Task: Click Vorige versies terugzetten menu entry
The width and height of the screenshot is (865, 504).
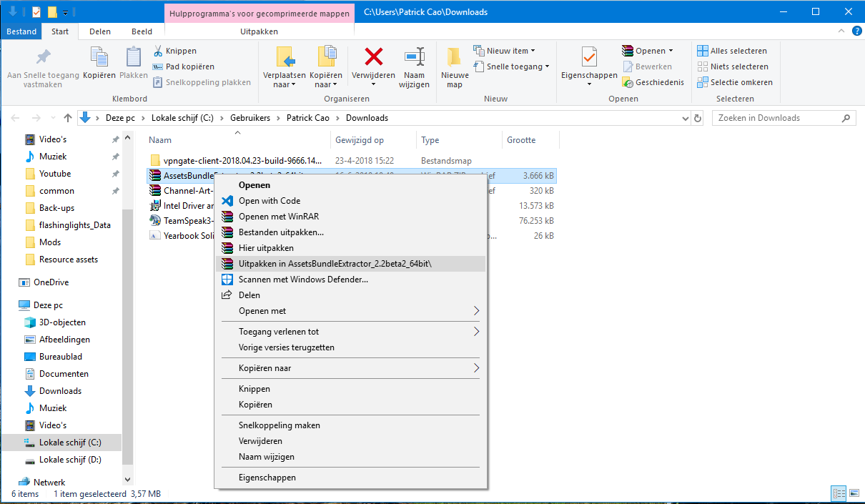Action: point(350,347)
